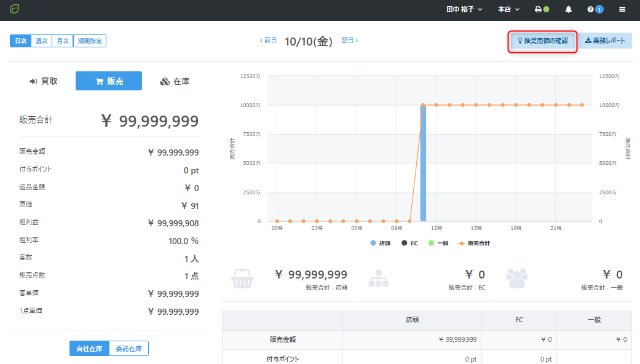Switch to the 在庫 tab
The image size is (640, 364).
[x=175, y=81]
